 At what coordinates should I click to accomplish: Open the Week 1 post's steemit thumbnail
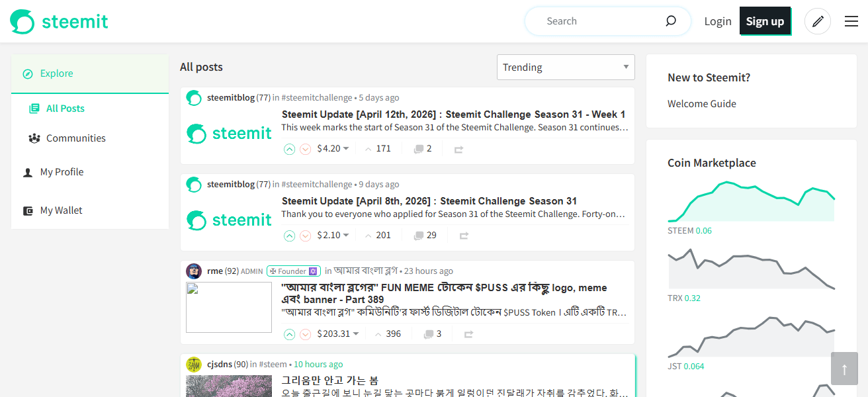229,134
